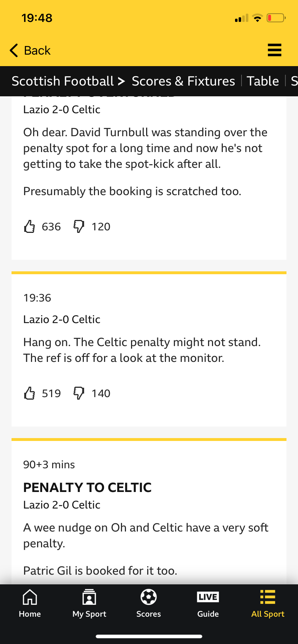Open the PENALTY TO CELTIC headline entry
This screenshot has width=298, height=644.
point(87,487)
